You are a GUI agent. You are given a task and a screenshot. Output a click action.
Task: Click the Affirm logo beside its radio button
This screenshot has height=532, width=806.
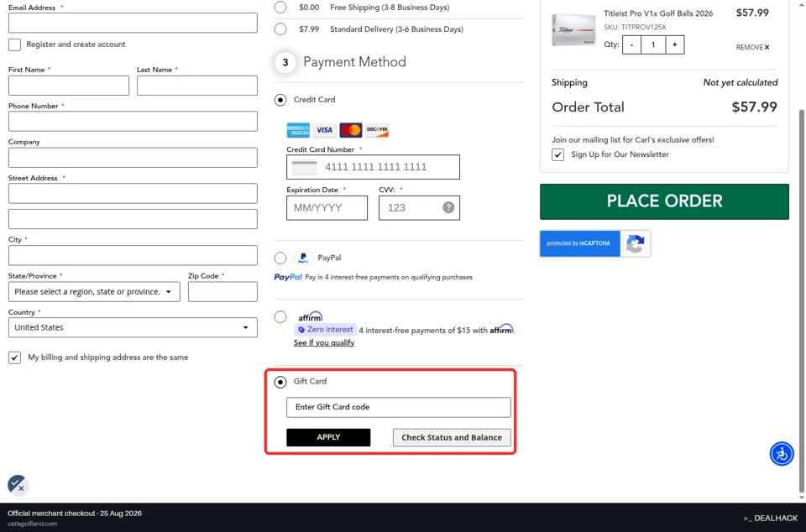tap(311, 316)
